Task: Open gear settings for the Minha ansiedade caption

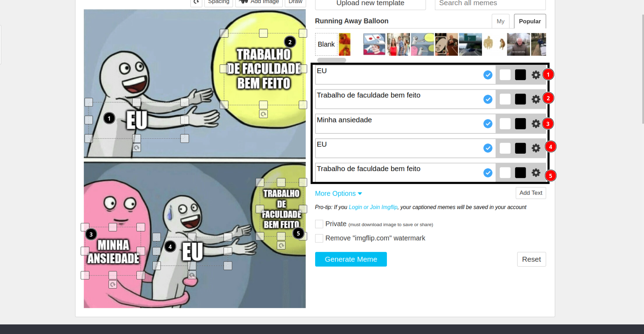Action: tap(535, 124)
